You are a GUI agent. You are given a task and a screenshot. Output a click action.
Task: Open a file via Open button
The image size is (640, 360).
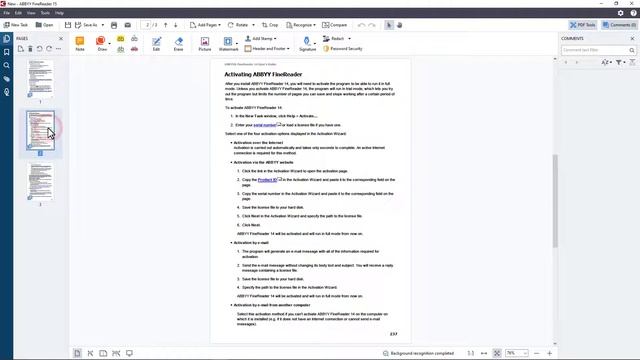(44, 25)
